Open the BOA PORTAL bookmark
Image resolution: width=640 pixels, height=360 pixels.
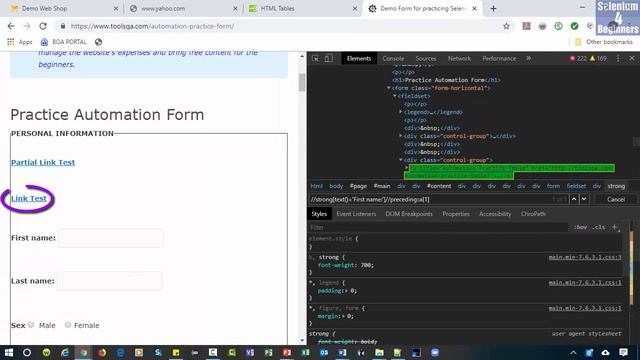point(64,42)
